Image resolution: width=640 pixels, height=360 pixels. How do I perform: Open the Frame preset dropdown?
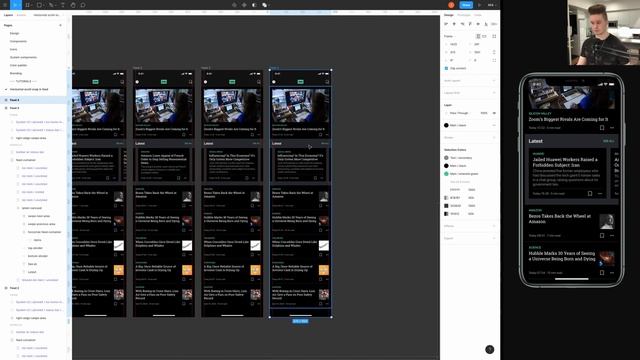pos(450,36)
